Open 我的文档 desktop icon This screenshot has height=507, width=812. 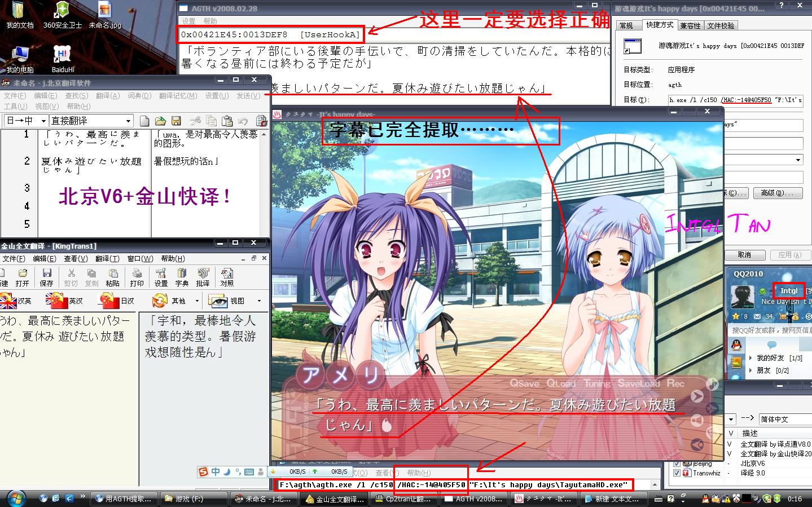tap(19, 16)
